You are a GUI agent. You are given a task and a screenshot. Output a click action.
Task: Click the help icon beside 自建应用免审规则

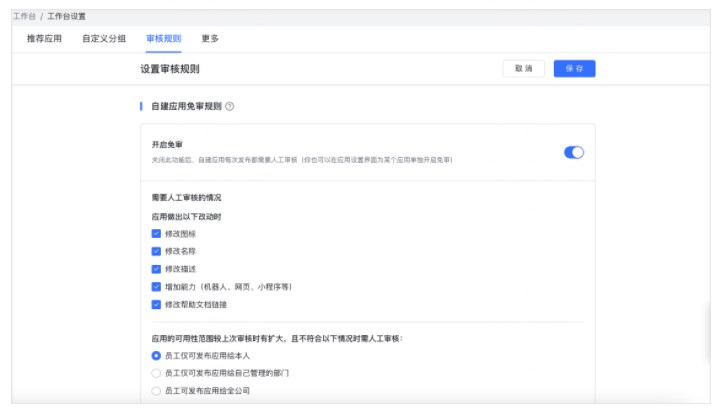click(x=230, y=106)
